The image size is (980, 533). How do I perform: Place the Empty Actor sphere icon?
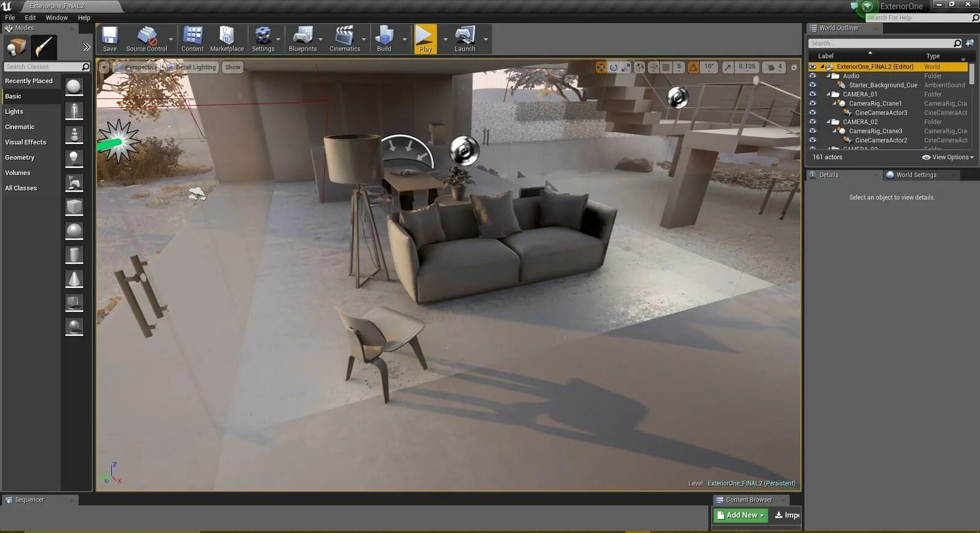[74, 87]
